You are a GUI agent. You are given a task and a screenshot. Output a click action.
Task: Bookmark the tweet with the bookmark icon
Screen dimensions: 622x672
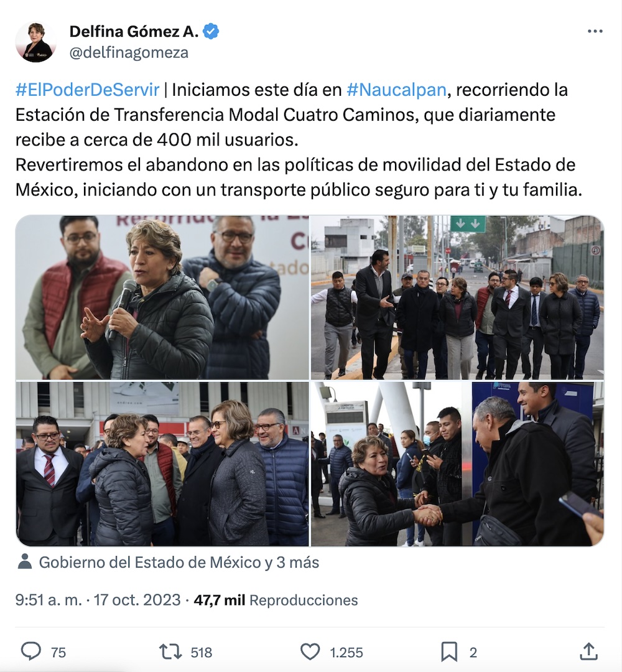point(449,652)
